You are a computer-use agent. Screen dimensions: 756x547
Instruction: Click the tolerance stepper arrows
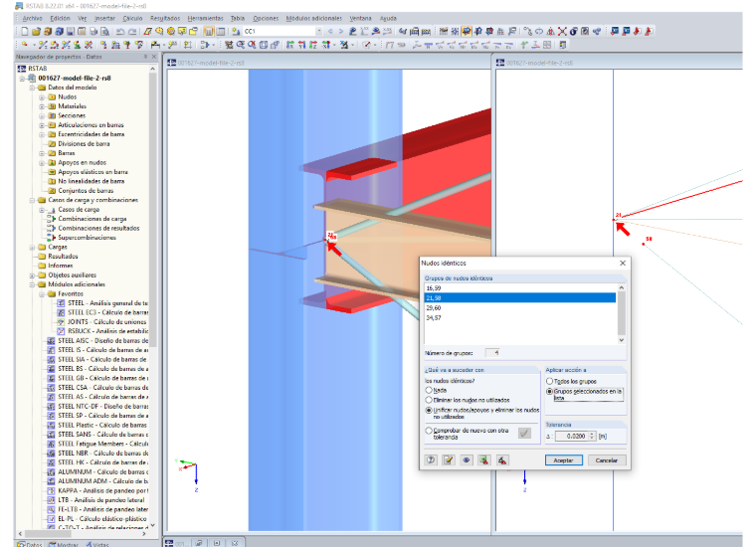[592, 436]
